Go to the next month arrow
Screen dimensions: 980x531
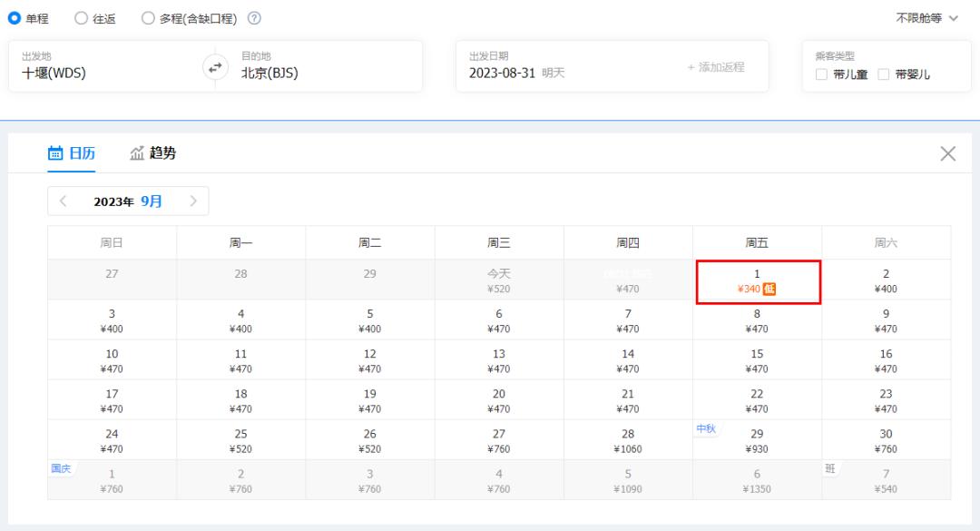coord(193,202)
